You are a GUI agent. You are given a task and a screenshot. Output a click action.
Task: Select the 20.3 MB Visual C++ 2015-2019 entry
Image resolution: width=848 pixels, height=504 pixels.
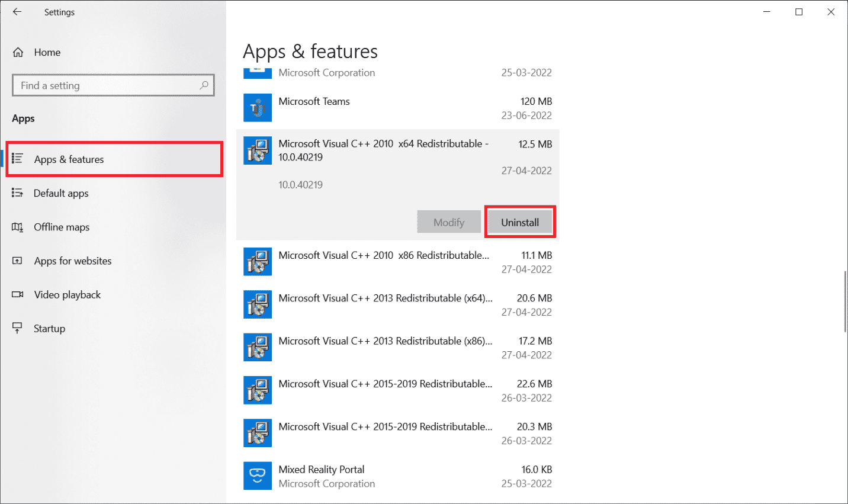click(398, 433)
